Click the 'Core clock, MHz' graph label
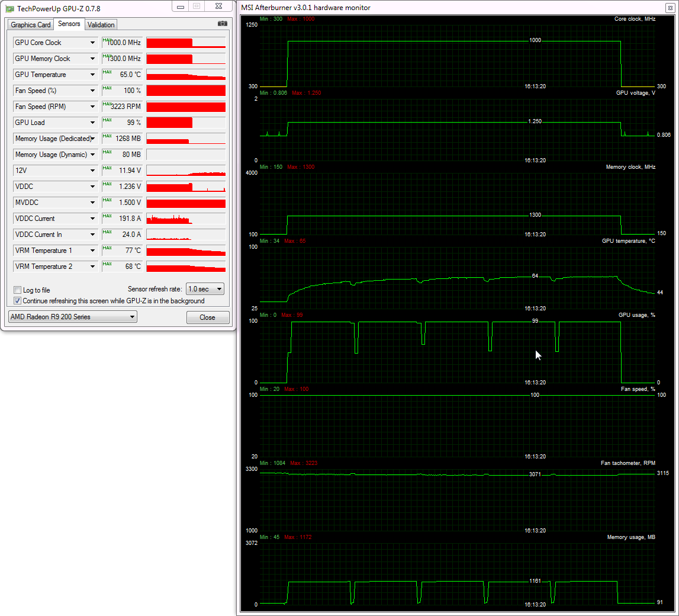This screenshot has height=616, width=679. tap(635, 19)
